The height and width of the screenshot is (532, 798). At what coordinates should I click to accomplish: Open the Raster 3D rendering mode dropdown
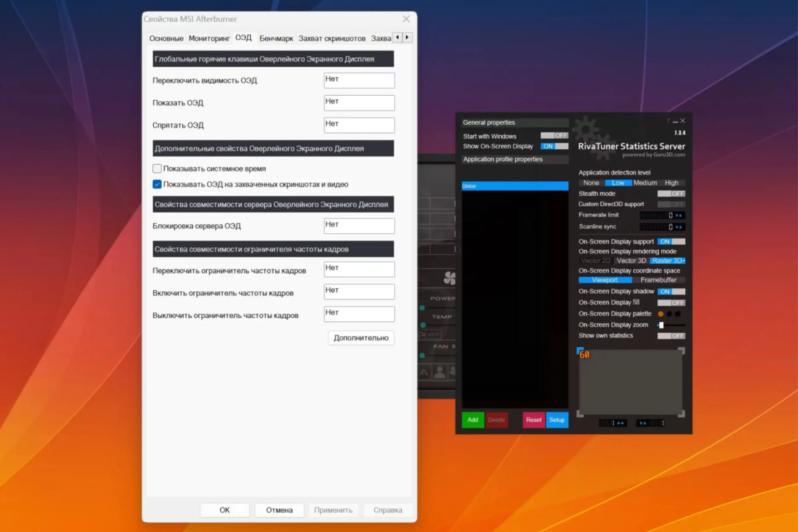click(x=667, y=261)
